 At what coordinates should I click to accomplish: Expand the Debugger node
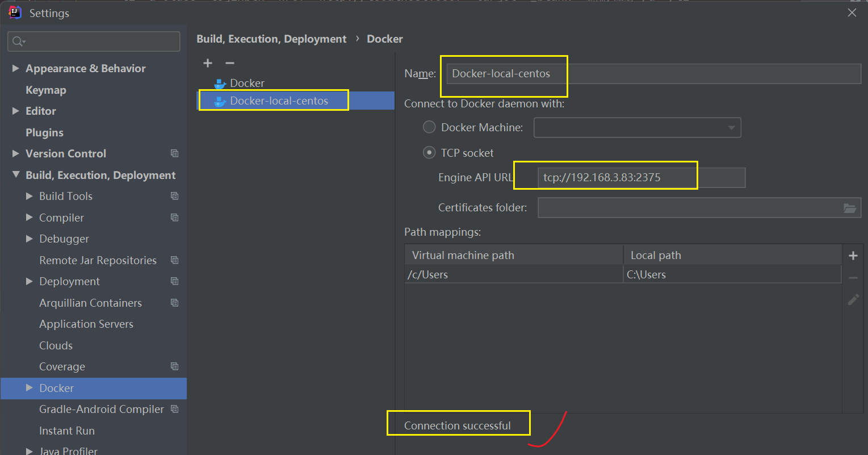tap(30, 239)
